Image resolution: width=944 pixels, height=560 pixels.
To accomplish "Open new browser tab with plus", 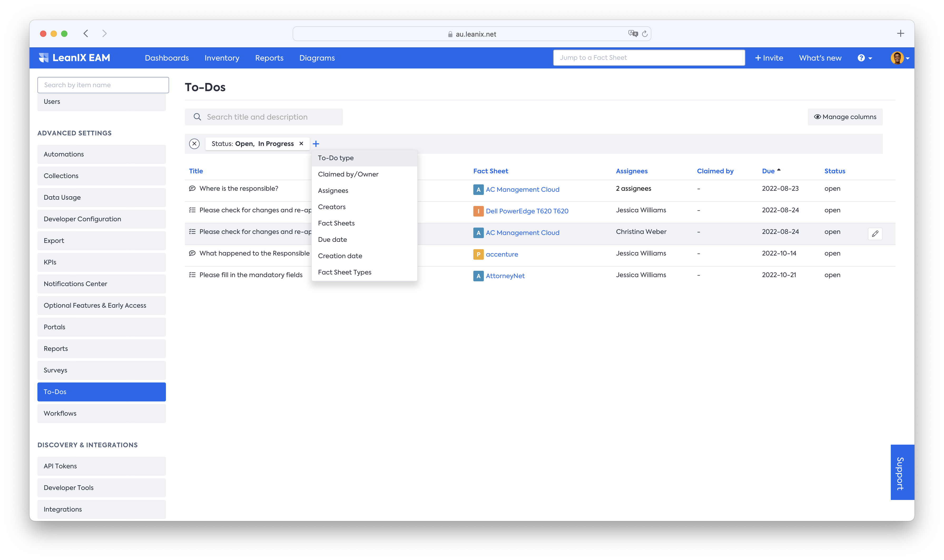I will [x=900, y=34].
